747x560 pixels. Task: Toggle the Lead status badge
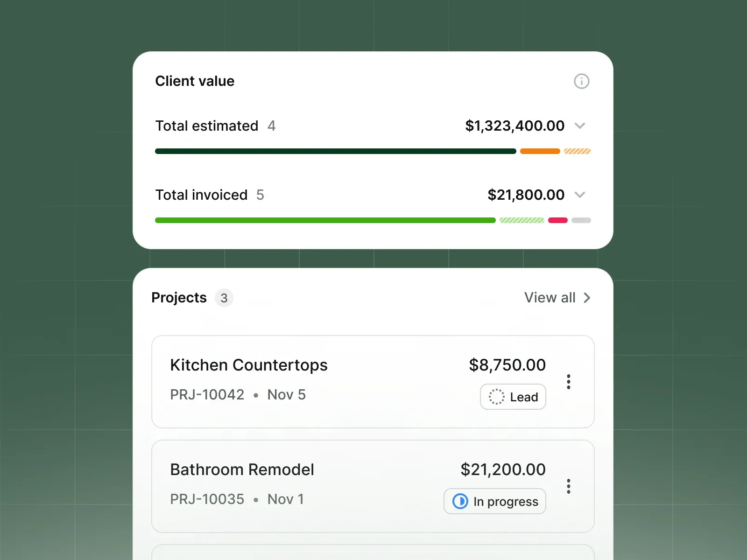[513, 397]
